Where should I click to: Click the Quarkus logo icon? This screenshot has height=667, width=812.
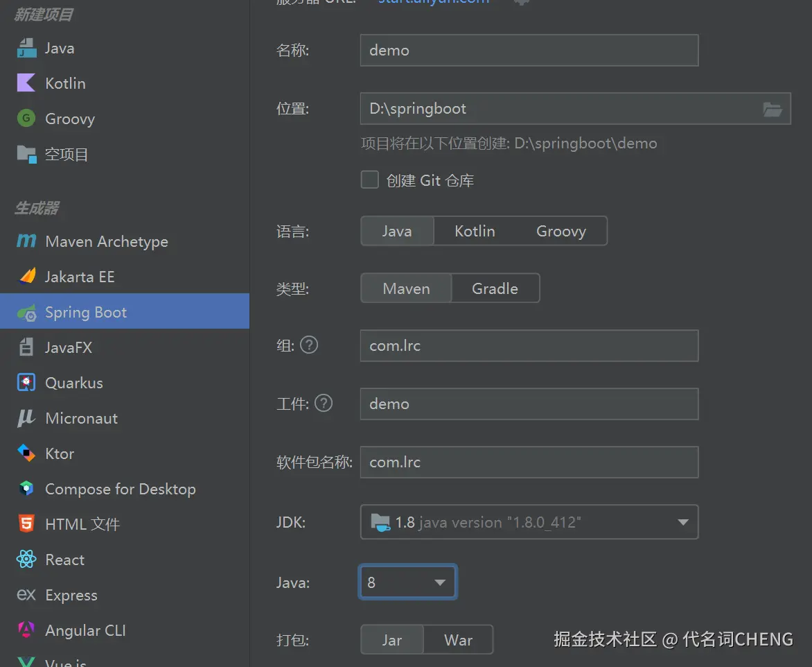coord(26,383)
